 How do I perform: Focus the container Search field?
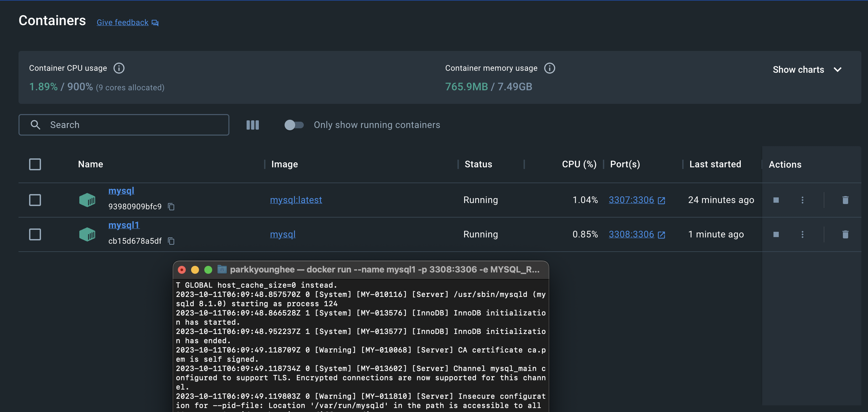tap(124, 125)
